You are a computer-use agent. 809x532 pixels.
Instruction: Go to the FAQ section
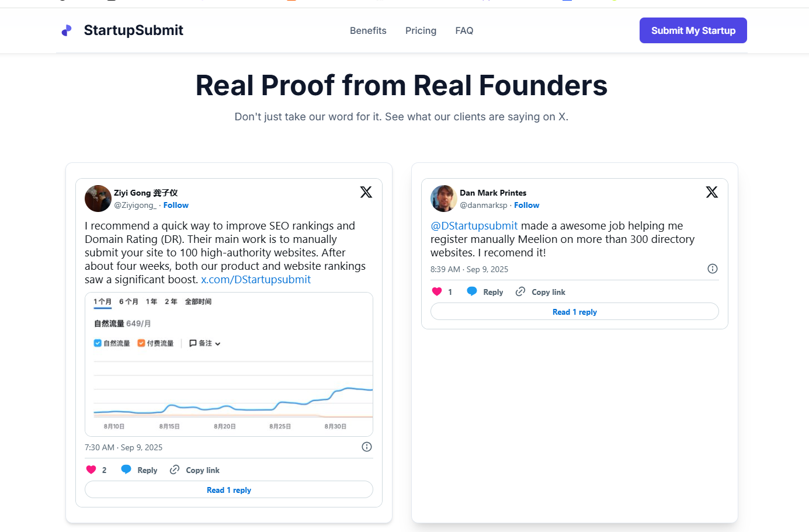pos(464,30)
